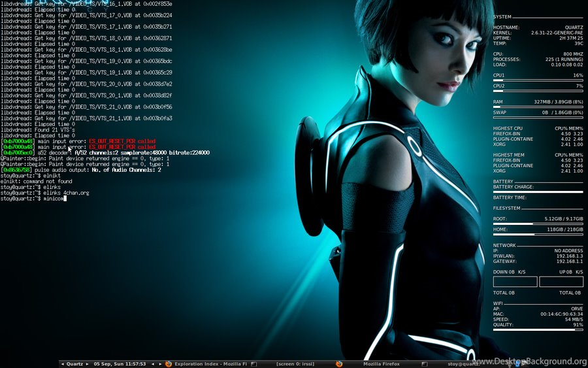This screenshot has height=368, width=588.
Task: Click the WiFi quality bar
Action: click(x=538, y=329)
